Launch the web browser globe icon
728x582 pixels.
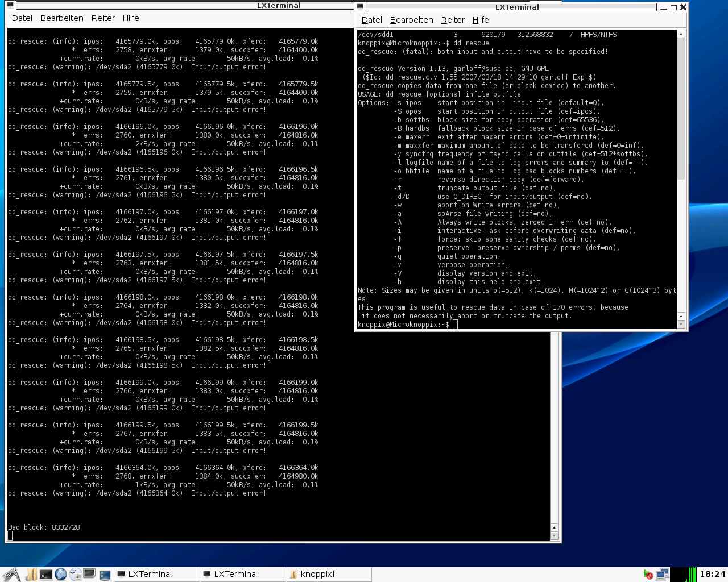(61, 575)
